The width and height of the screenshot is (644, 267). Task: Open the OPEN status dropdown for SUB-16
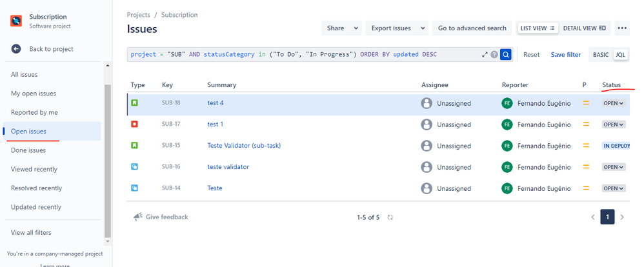(614, 167)
